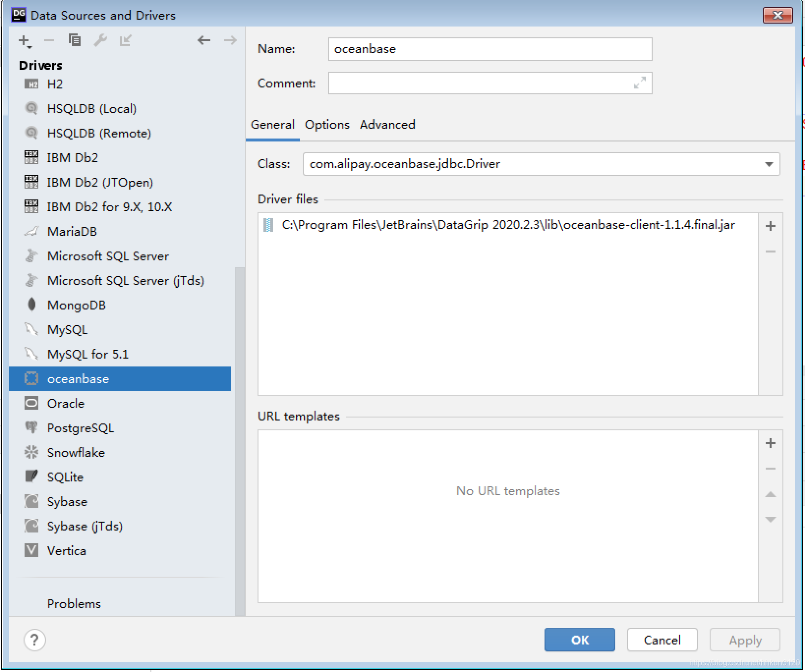The image size is (805, 672).
Task: Select the MongoDB driver
Action: tap(120, 305)
